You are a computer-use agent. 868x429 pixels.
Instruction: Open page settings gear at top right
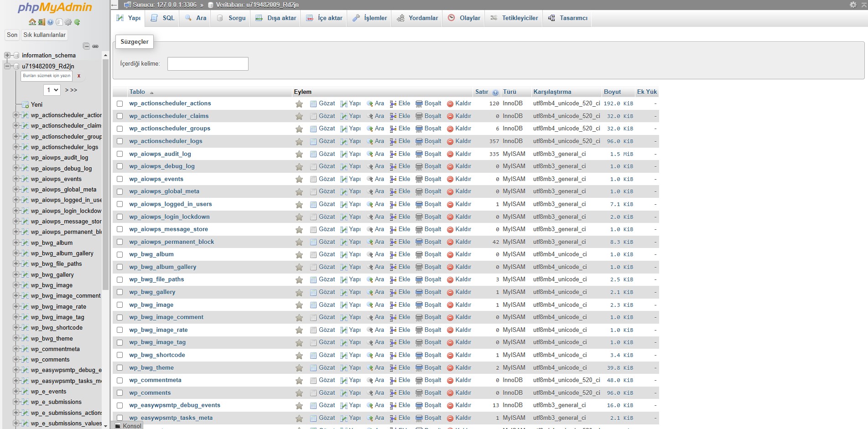(853, 5)
